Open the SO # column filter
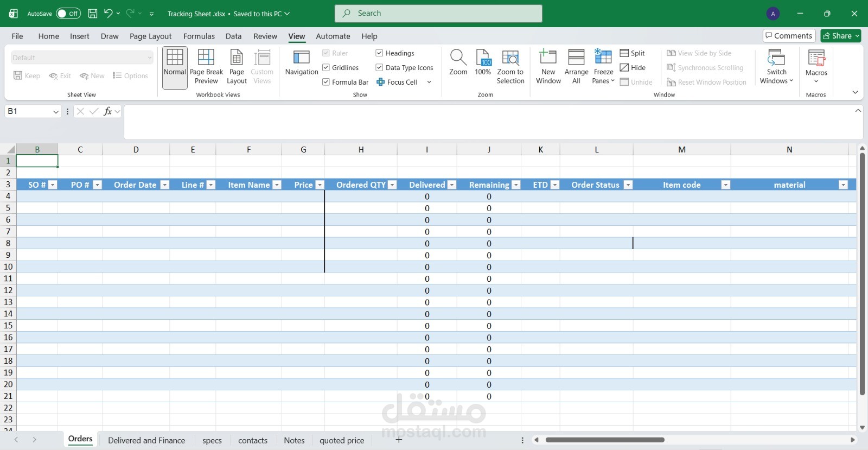 [53, 185]
